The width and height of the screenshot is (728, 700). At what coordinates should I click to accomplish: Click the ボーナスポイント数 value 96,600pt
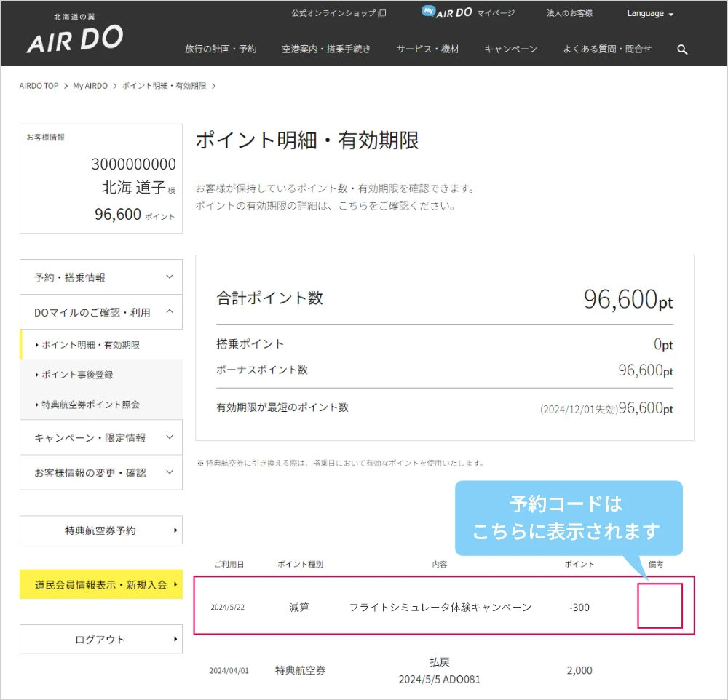pyautogui.click(x=646, y=370)
